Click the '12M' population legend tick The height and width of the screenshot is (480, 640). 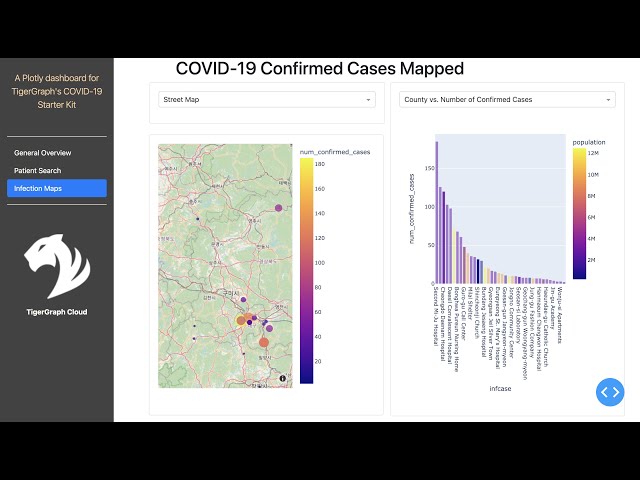pyautogui.click(x=593, y=153)
